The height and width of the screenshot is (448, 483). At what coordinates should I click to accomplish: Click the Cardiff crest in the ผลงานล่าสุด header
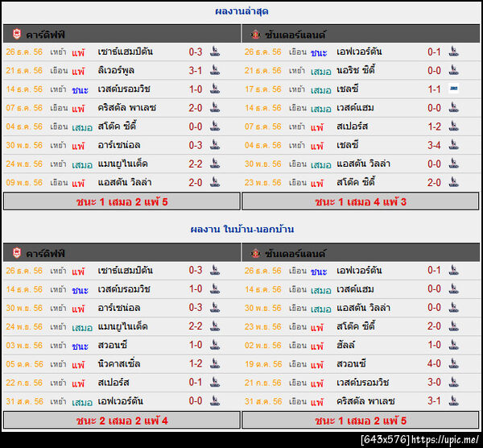[x=17, y=34]
